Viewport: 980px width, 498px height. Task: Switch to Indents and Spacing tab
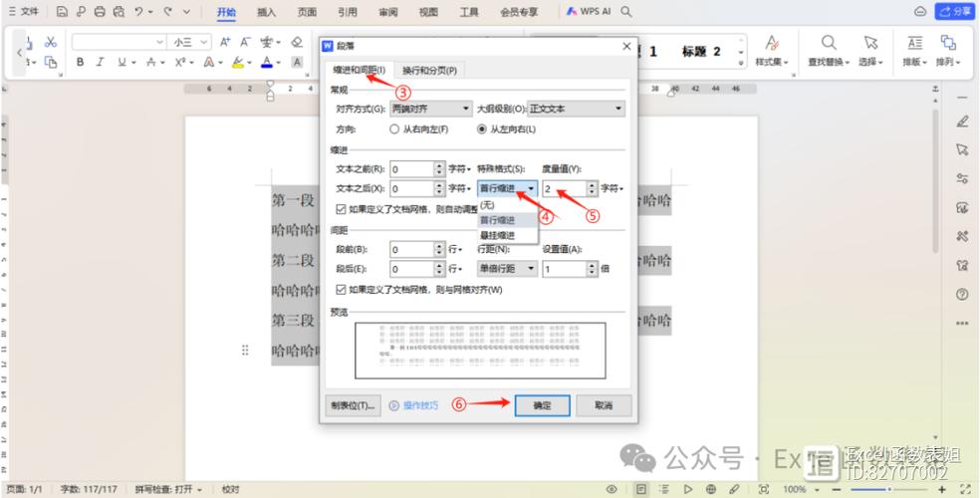click(360, 71)
